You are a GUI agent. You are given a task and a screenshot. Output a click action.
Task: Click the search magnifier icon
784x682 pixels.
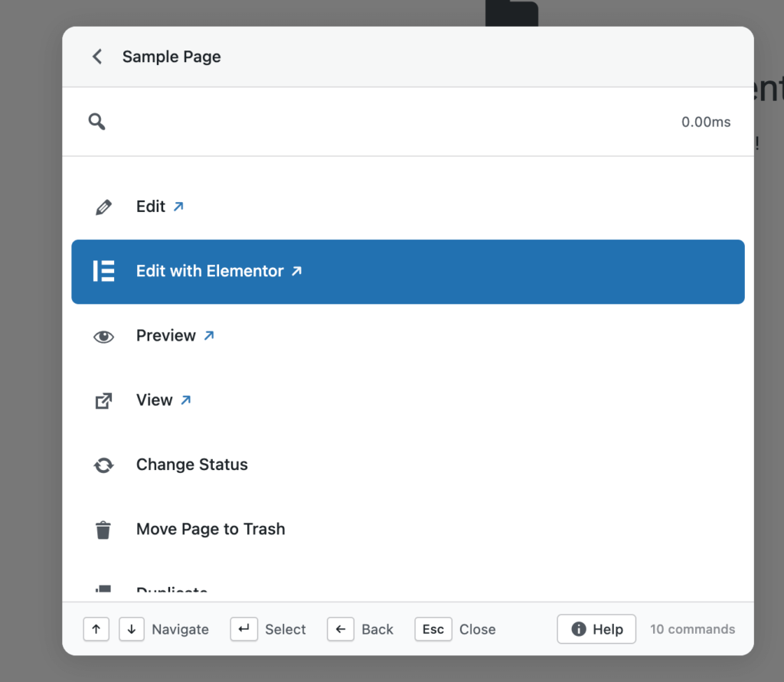click(x=96, y=121)
